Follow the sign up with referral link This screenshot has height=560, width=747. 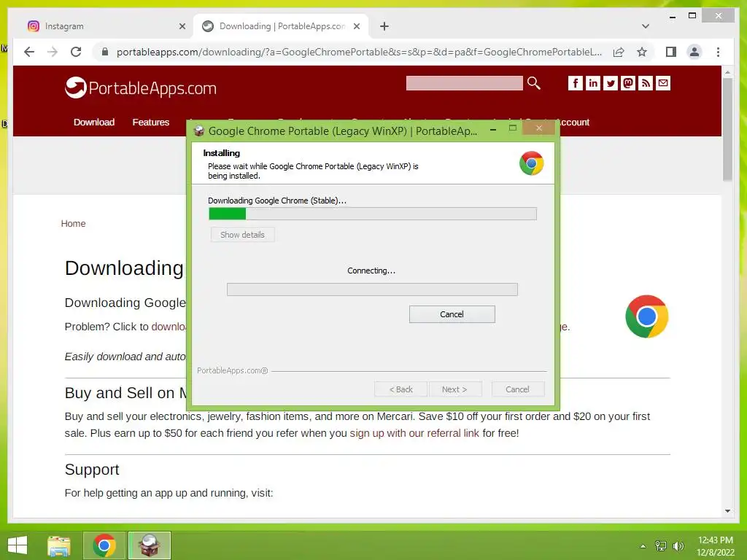(414, 433)
